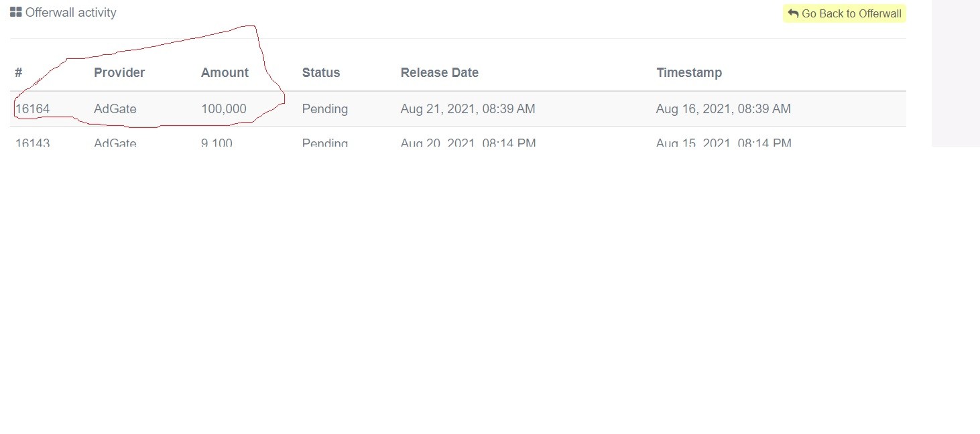The height and width of the screenshot is (434, 980).
Task: Click release date Aug 20, 2021, 08:14 PM
Action: point(469,143)
